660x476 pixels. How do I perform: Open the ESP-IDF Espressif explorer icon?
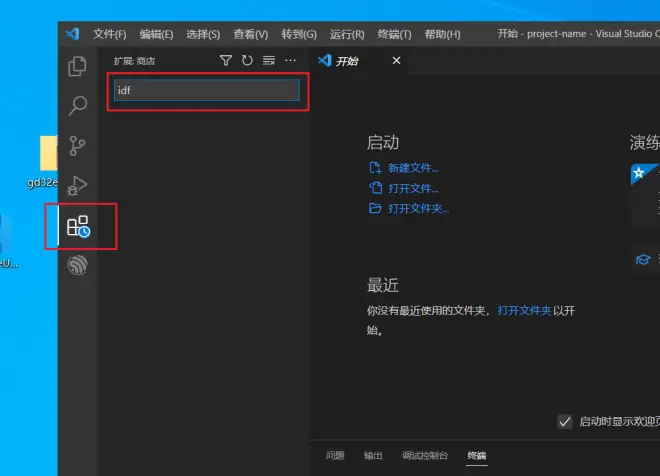[x=77, y=265]
